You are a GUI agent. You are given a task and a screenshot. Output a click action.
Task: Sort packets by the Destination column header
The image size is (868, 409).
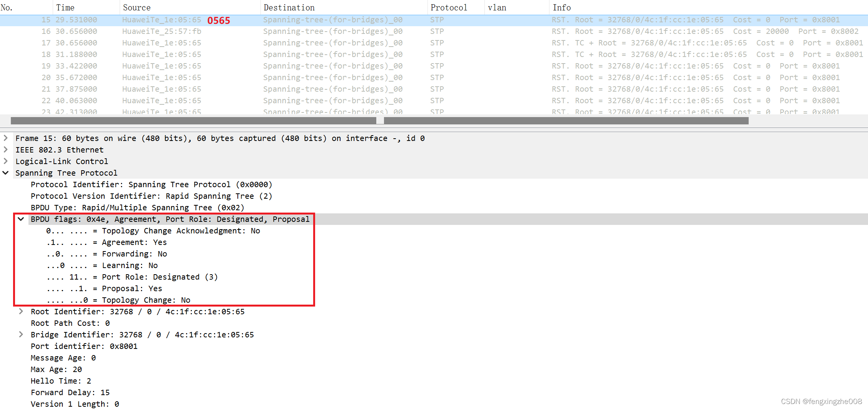(344, 7)
